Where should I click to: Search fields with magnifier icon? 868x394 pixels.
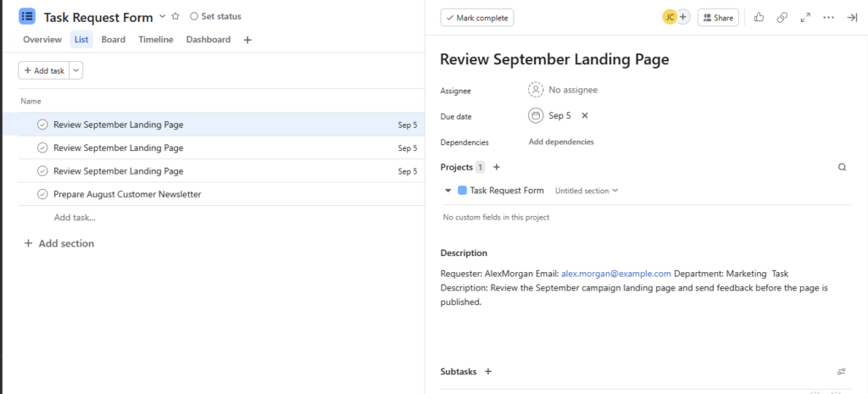pyautogui.click(x=842, y=167)
